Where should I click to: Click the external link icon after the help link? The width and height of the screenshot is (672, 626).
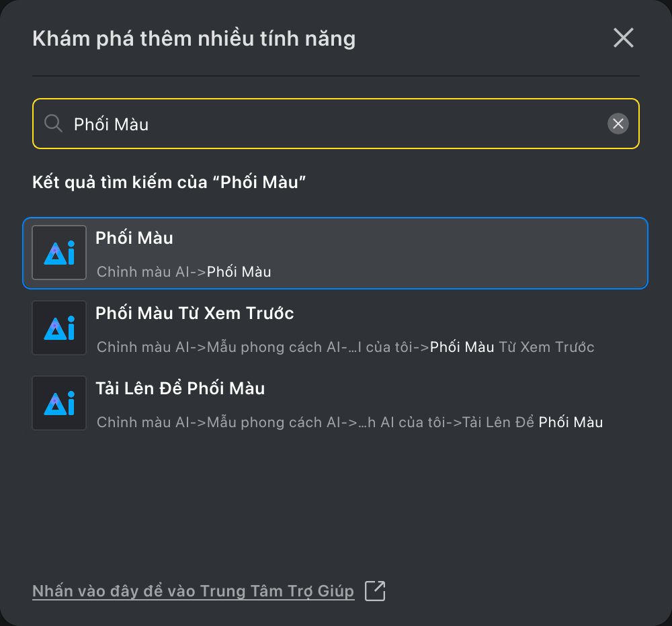[375, 591]
